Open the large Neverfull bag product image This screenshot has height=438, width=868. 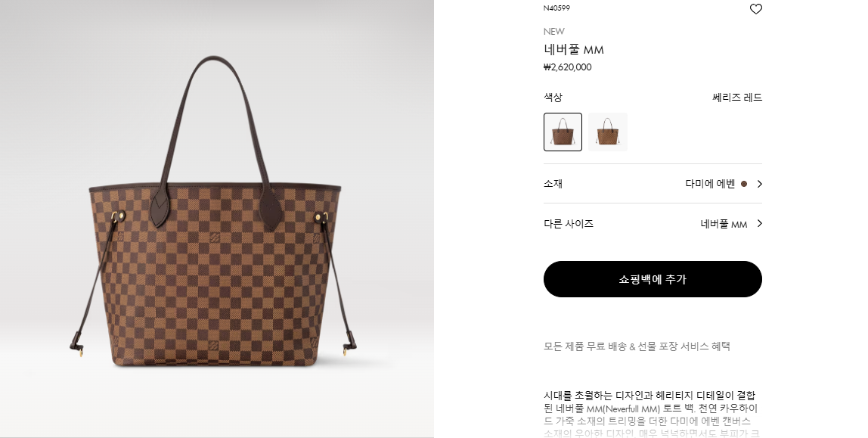[x=217, y=219]
